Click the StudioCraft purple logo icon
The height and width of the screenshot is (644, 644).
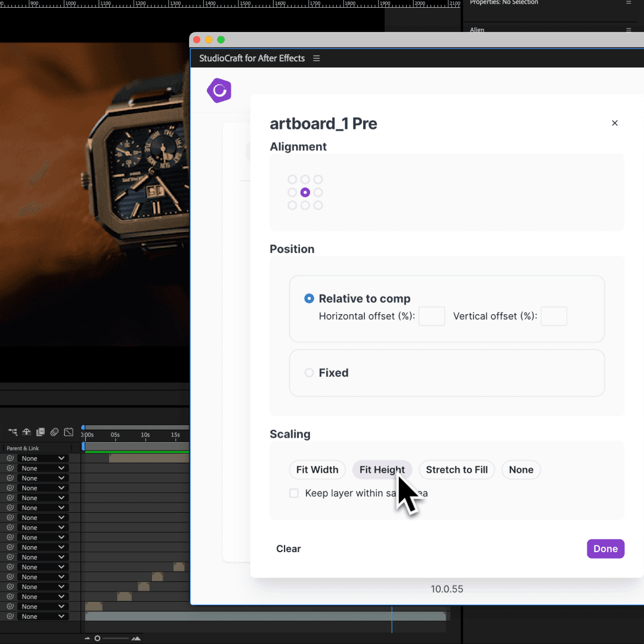[219, 90]
